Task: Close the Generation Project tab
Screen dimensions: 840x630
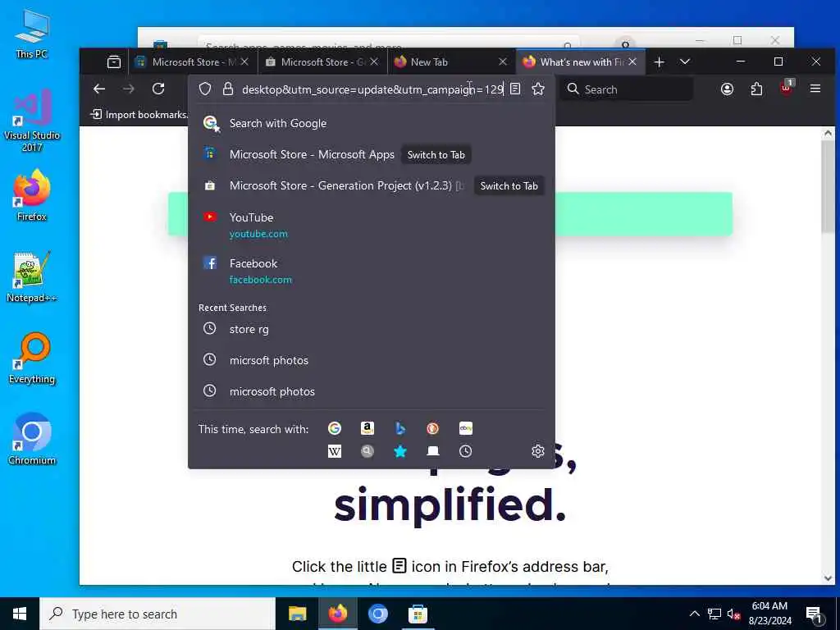Action: point(374,62)
